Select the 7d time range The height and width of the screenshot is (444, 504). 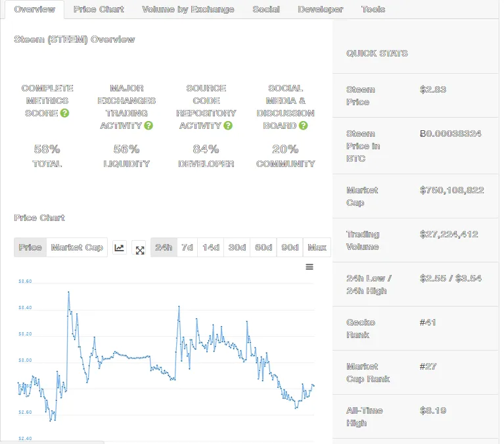click(x=187, y=247)
